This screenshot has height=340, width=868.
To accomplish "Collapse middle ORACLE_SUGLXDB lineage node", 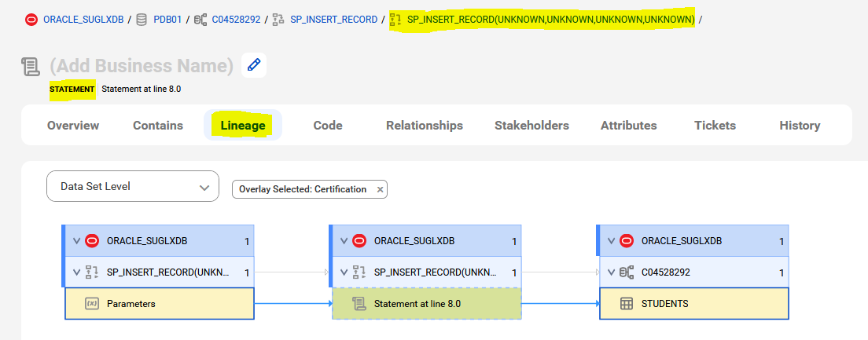I will 344,240.
